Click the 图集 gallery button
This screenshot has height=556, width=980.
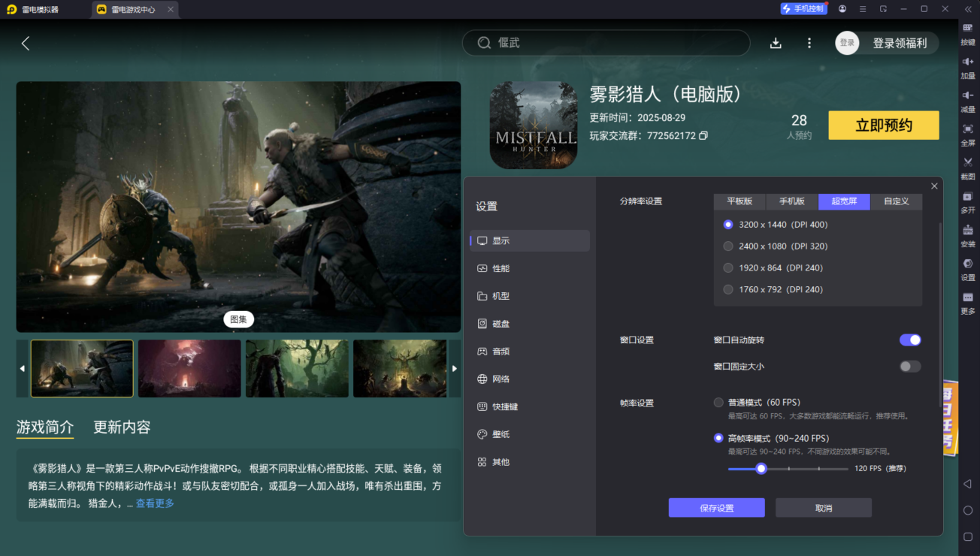(x=238, y=319)
